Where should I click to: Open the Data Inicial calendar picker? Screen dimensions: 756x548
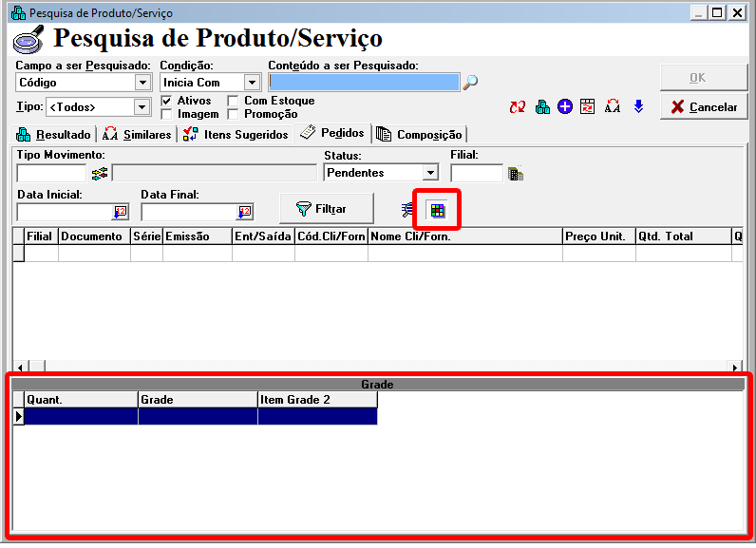pos(120,212)
